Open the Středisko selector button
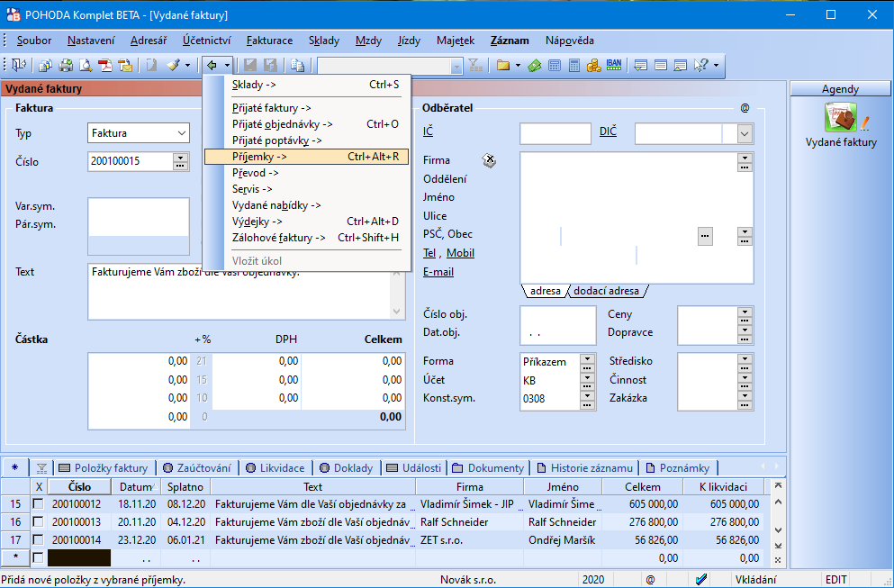The width and height of the screenshot is (894, 588). tap(745, 360)
